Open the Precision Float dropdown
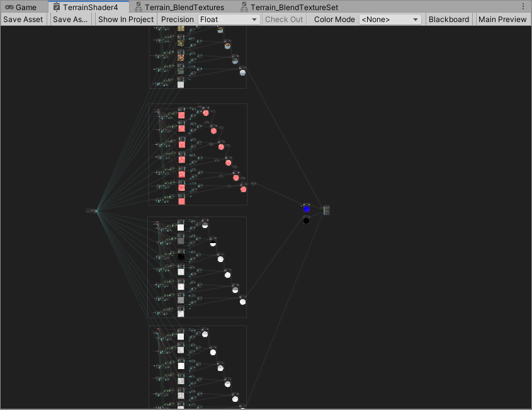 tap(229, 20)
